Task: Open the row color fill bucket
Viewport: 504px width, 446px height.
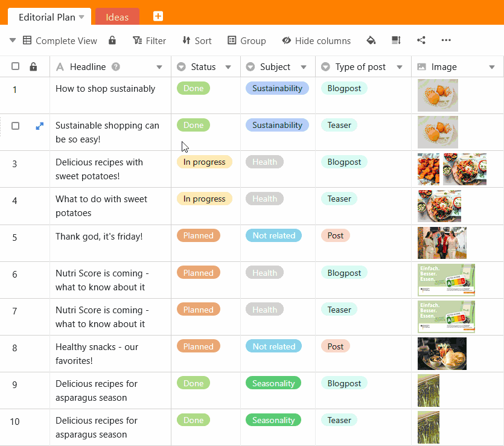Action: 371,40
